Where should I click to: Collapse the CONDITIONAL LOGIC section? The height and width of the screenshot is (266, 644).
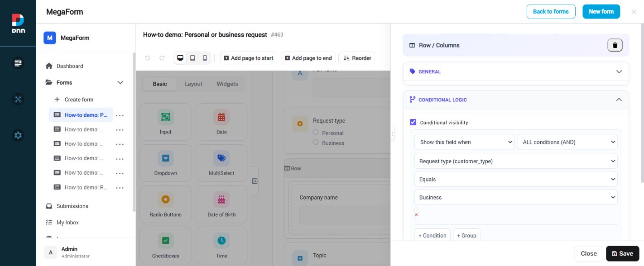(x=516, y=100)
